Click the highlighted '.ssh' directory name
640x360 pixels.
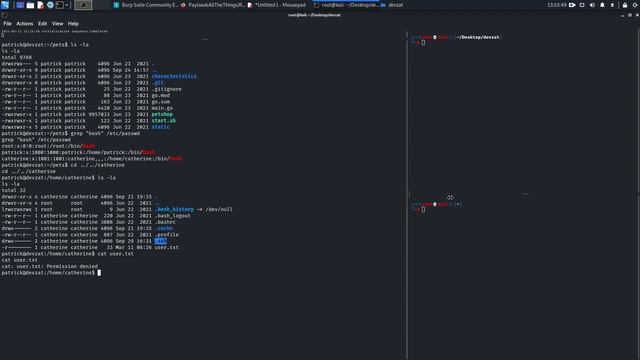tap(161, 241)
